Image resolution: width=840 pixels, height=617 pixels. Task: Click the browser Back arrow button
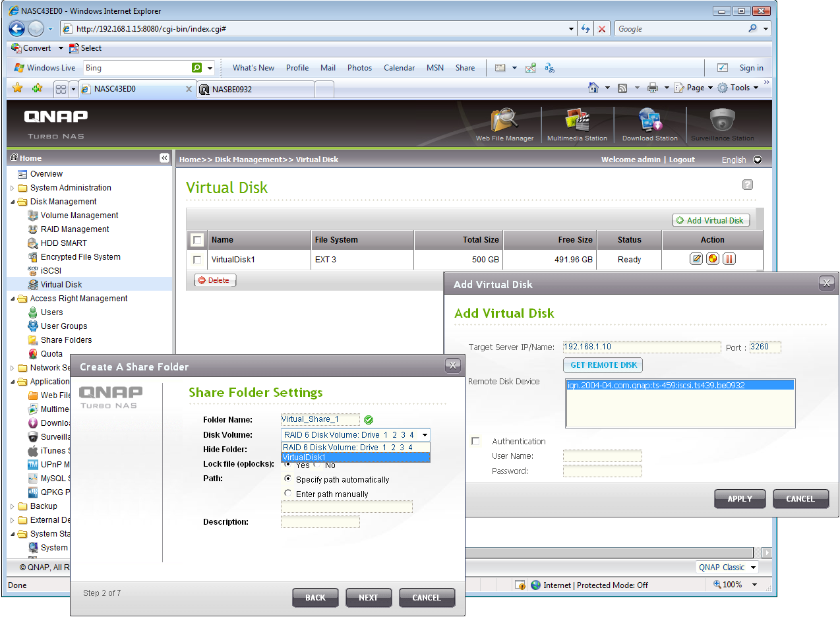[x=17, y=28]
